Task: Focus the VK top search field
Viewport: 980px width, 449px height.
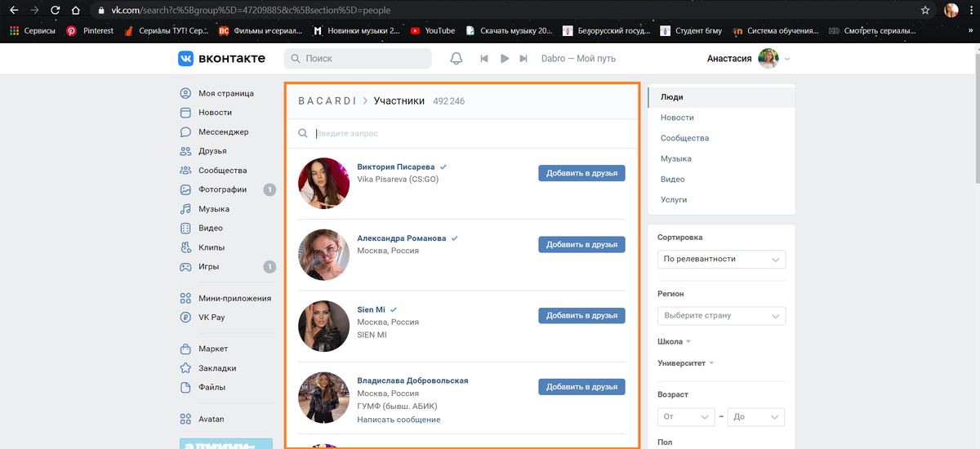Action: click(358, 59)
